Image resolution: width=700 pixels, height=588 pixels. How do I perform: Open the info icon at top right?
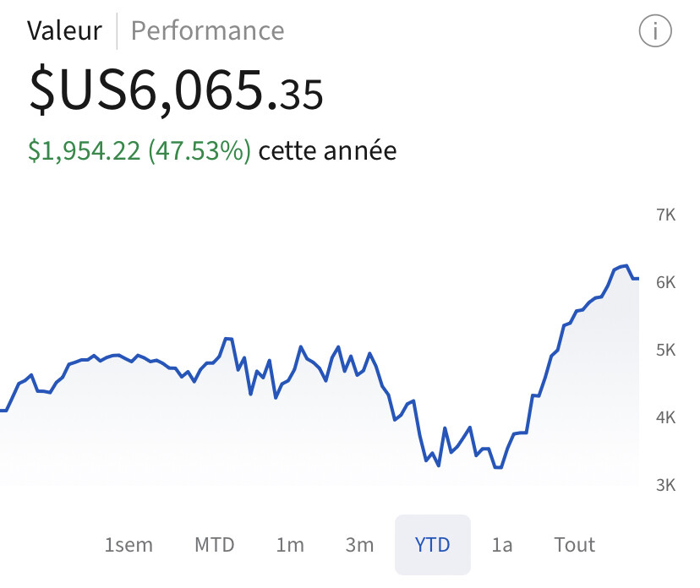click(x=655, y=30)
